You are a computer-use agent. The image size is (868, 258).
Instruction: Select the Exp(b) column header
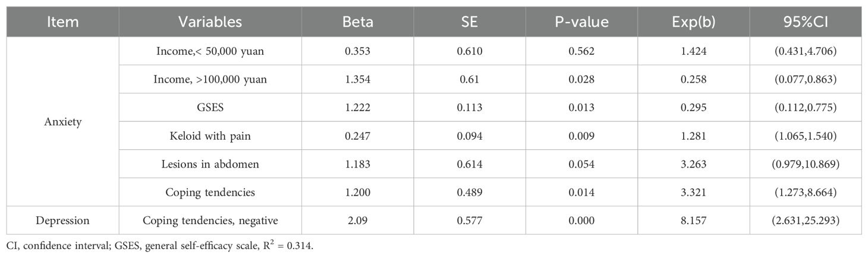tap(694, 22)
